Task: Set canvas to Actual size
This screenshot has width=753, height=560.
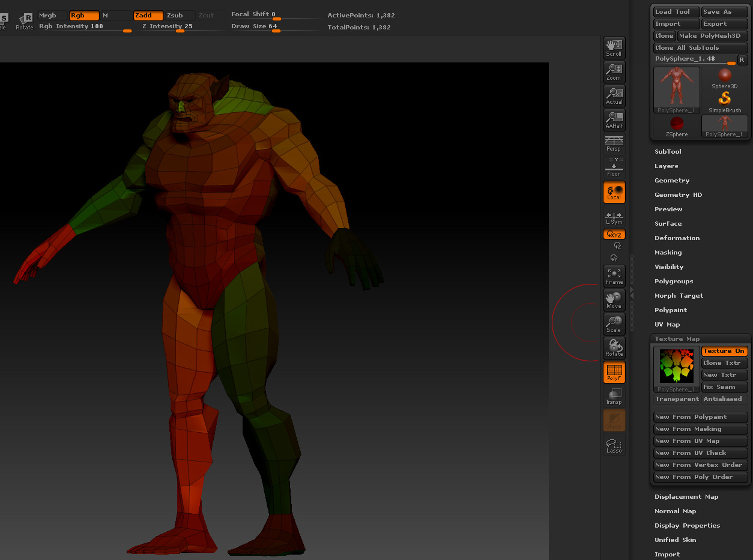Action: [x=614, y=96]
